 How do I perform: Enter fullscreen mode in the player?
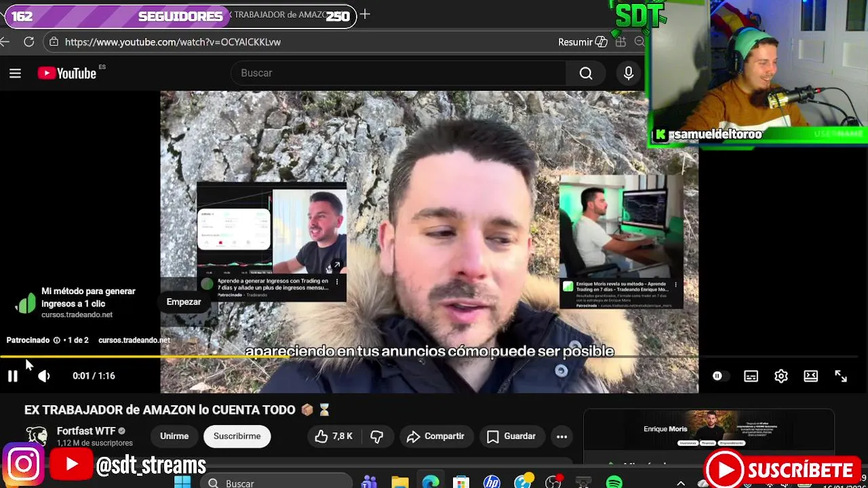point(841,376)
